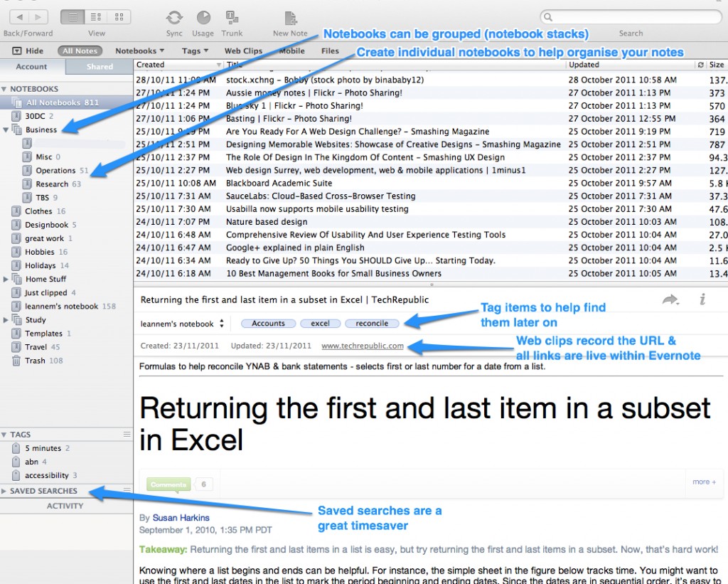The width and height of the screenshot is (728, 584).
Task: Filter by Mobile notes
Action: pos(291,51)
